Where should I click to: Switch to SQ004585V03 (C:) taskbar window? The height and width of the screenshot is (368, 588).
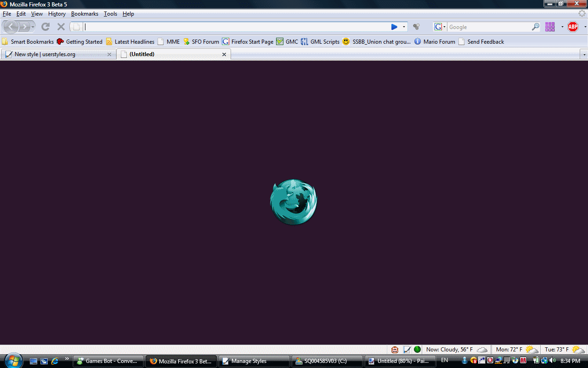click(327, 361)
